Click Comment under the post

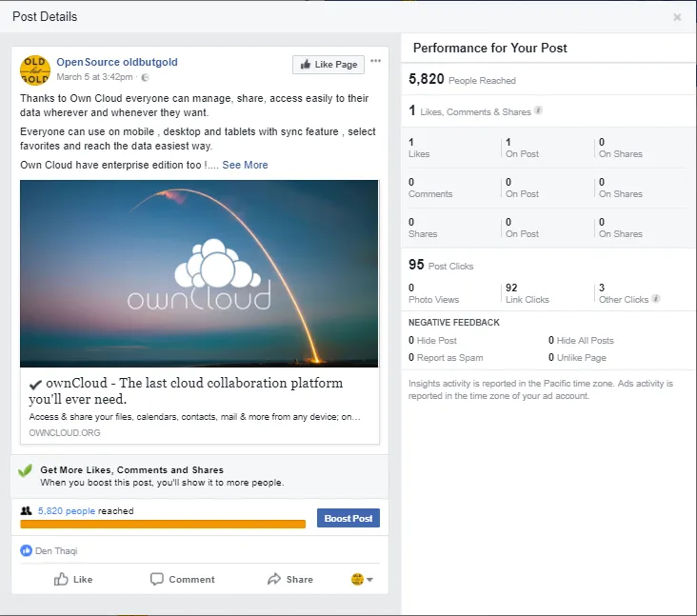182,579
